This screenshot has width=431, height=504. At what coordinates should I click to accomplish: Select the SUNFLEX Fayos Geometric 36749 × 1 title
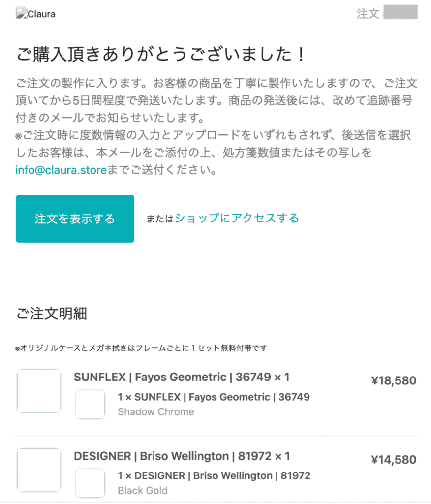(182, 378)
